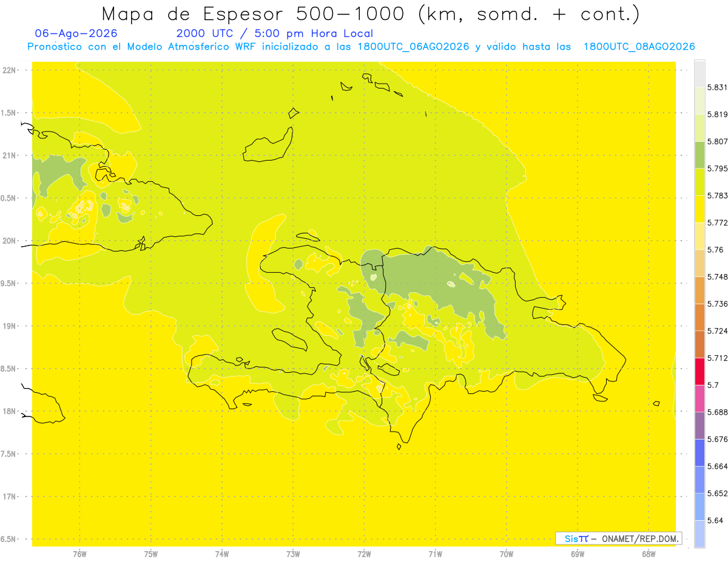Click the 74W longitude axis label
Viewport: 728px width, 562px height.
pyautogui.click(x=222, y=554)
